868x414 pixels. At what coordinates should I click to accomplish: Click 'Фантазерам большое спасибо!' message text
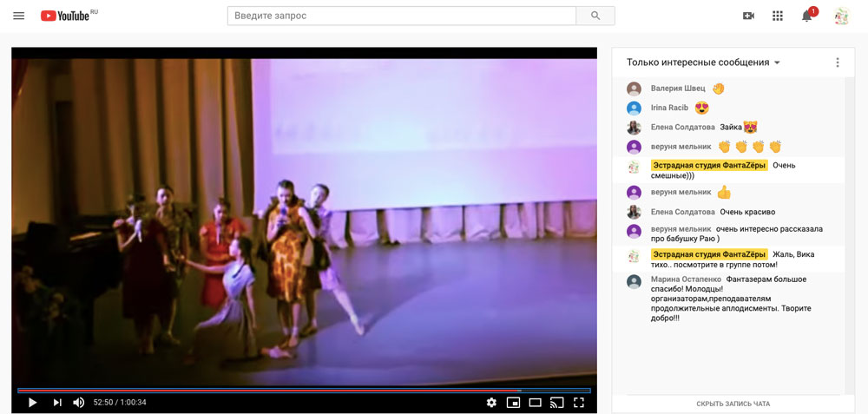[733, 299]
